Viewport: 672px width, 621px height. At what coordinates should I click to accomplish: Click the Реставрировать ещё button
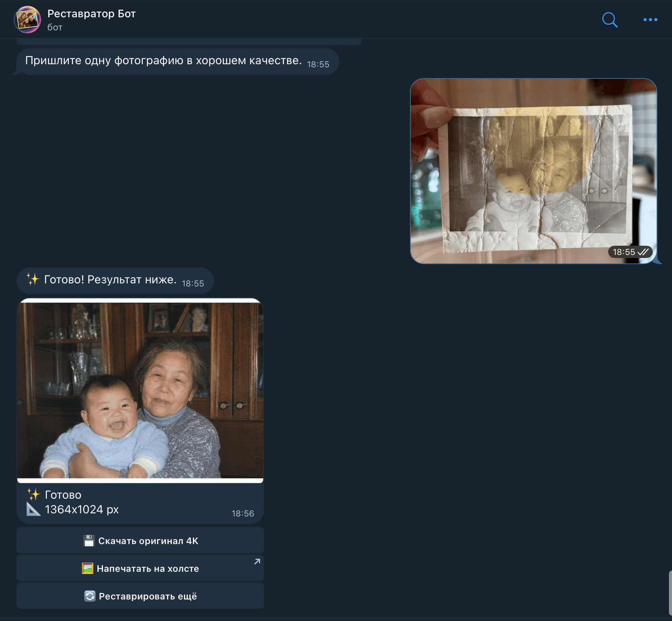coord(140,596)
